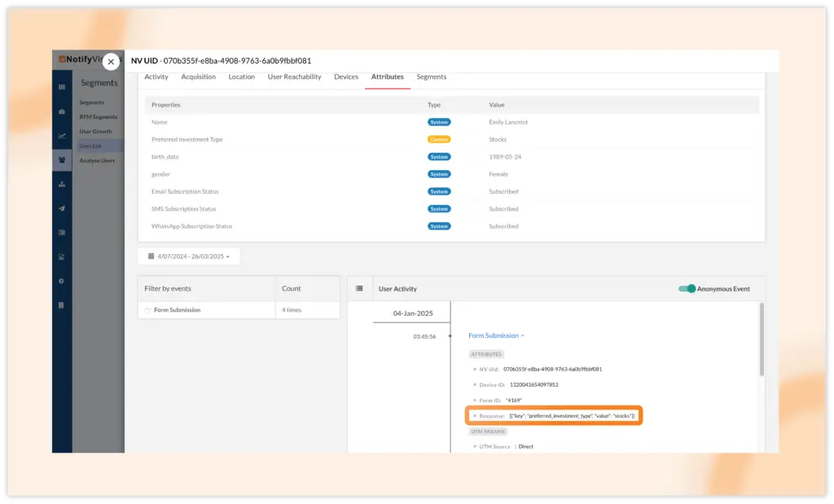Click the calendar icon in date range
The width and height of the screenshot is (834, 504).
[x=151, y=256]
